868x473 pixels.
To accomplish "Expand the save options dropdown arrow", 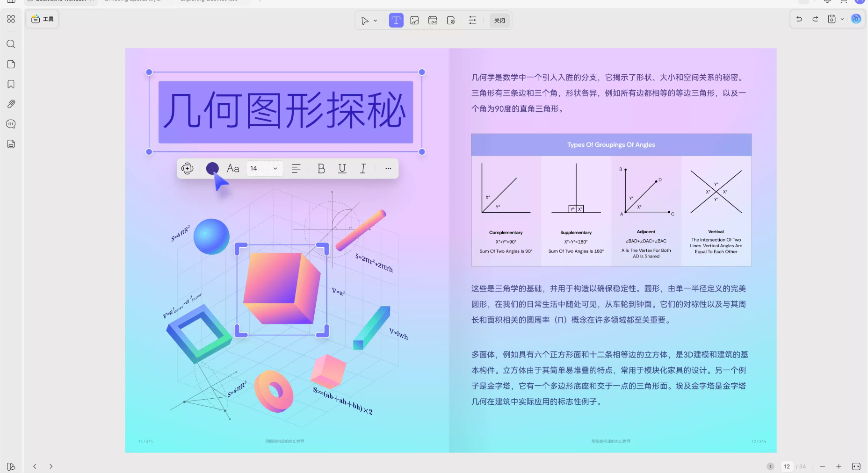I will 842,19.
